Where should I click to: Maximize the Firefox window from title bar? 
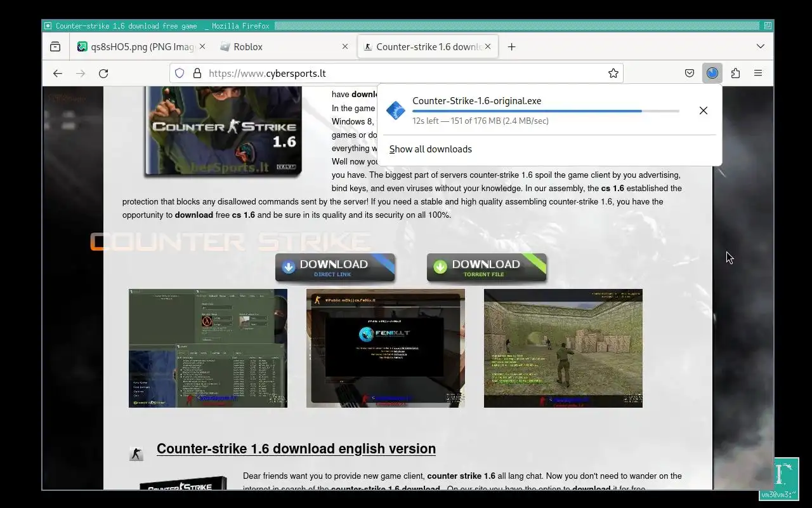[x=768, y=26]
